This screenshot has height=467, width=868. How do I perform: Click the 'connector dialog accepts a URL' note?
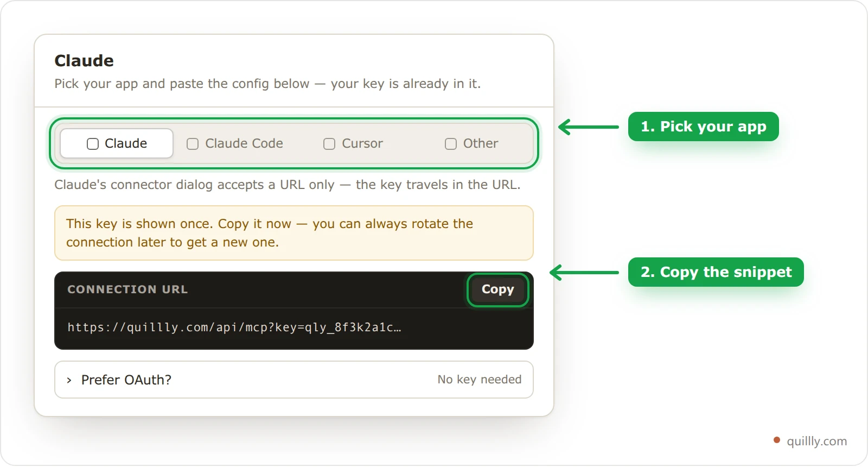coord(288,185)
